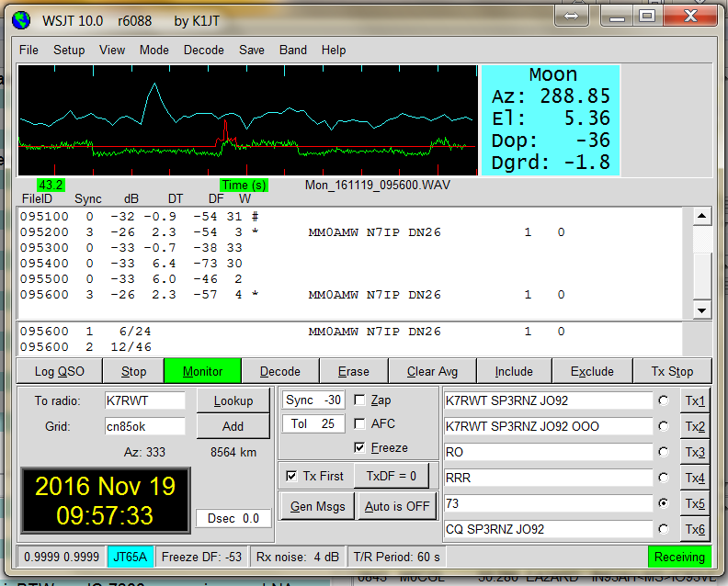Click the Stop button
This screenshot has height=586, width=728.
(133, 371)
